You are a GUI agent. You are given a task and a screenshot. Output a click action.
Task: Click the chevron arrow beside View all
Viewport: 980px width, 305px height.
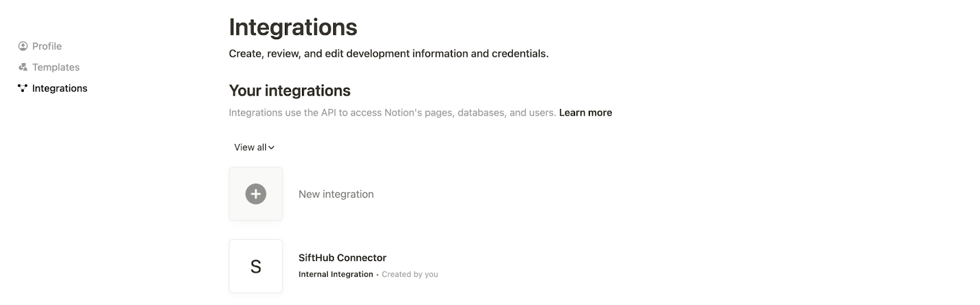(271, 148)
